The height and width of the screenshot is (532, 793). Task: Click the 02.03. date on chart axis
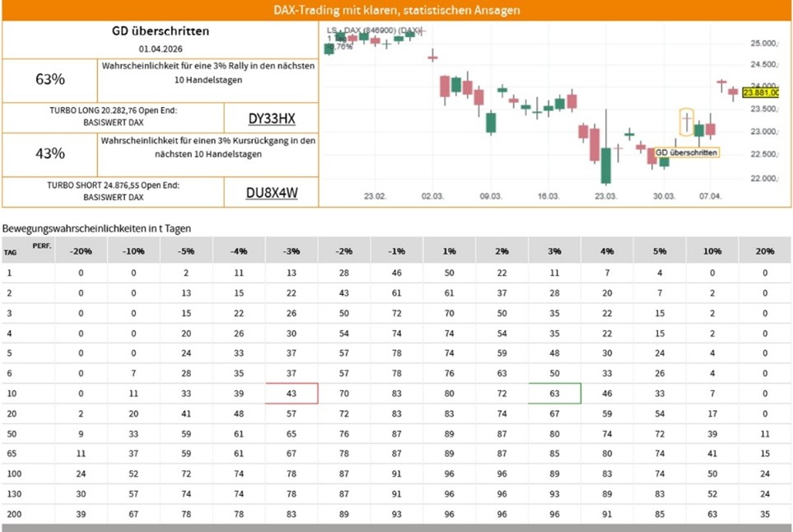tap(432, 197)
